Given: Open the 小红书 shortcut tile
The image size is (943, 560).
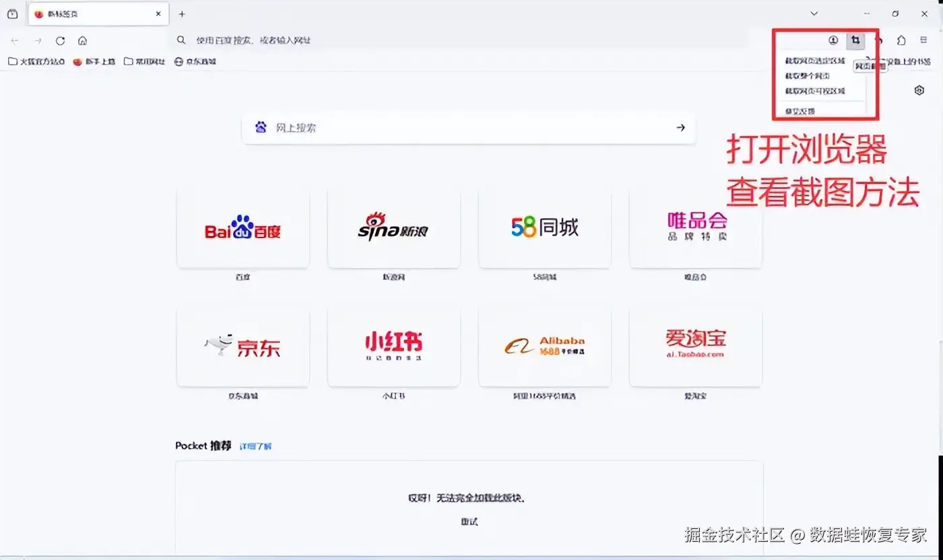Looking at the screenshot, I should [x=394, y=348].
